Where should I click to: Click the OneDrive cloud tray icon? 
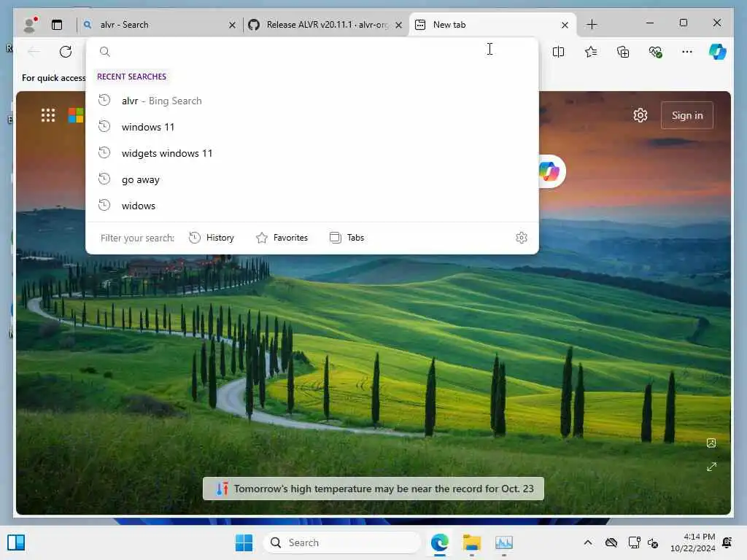(611, 542)
